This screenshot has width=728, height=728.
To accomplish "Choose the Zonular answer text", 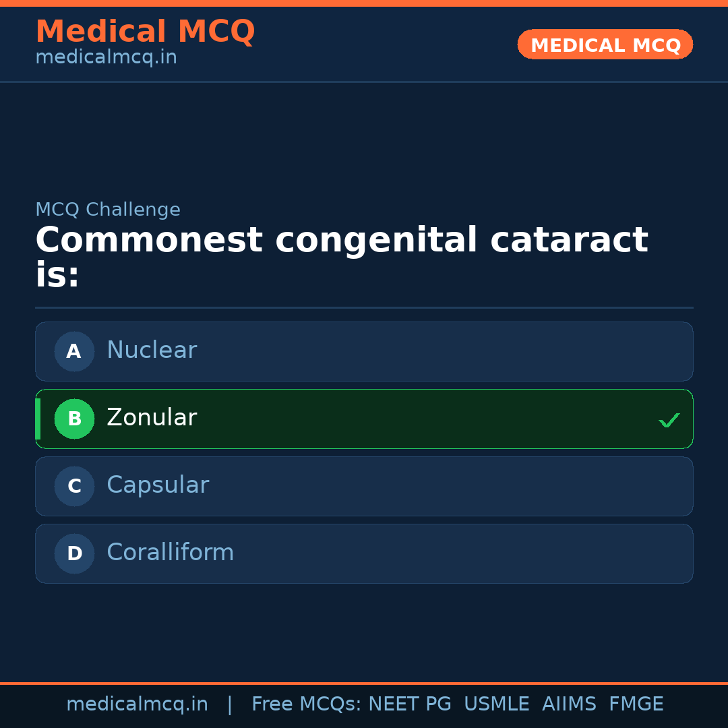I will pyautogui.click(x=152, y=418).
